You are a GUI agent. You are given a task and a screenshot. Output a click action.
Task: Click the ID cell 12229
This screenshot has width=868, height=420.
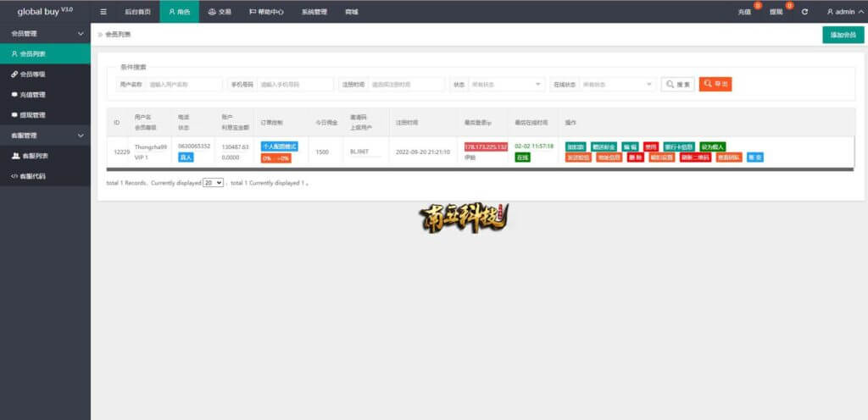(x=122, y=152)
